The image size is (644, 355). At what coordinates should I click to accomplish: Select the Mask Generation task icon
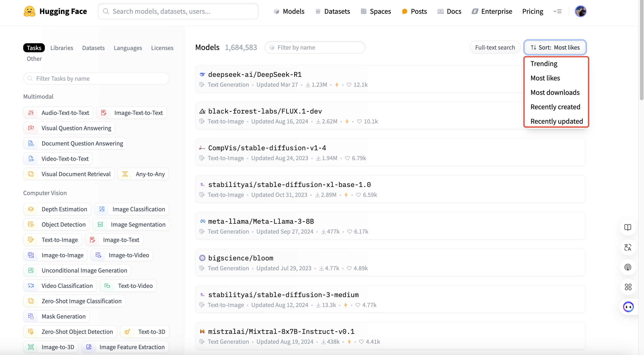pyautogui.click(x=31, y=316)
